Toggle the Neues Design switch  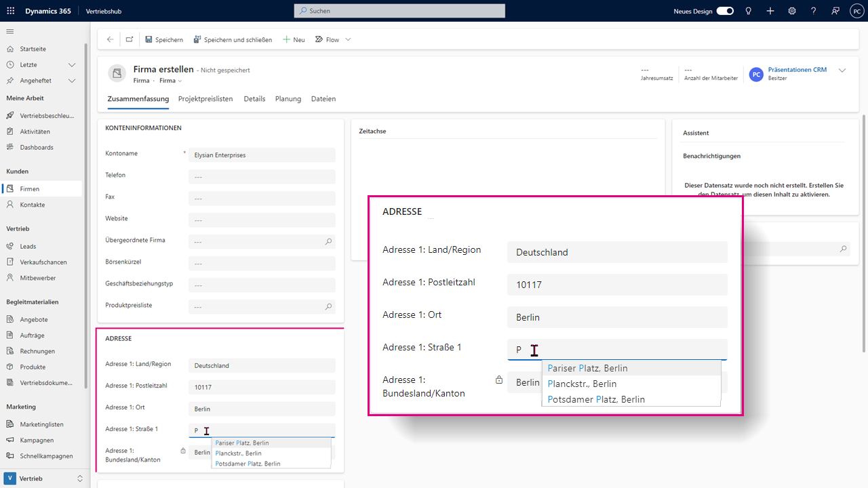pyautogui.click(x=725, y=12)
